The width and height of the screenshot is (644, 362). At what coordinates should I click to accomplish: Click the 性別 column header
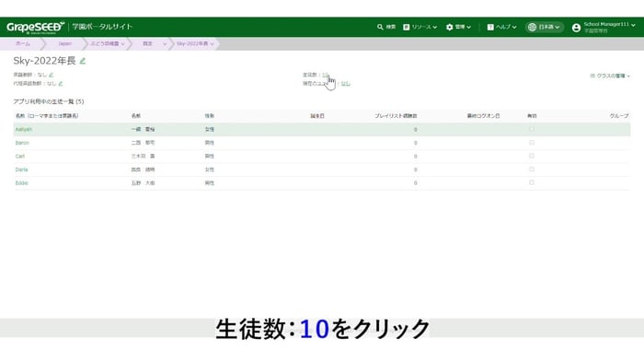point(210,116)
